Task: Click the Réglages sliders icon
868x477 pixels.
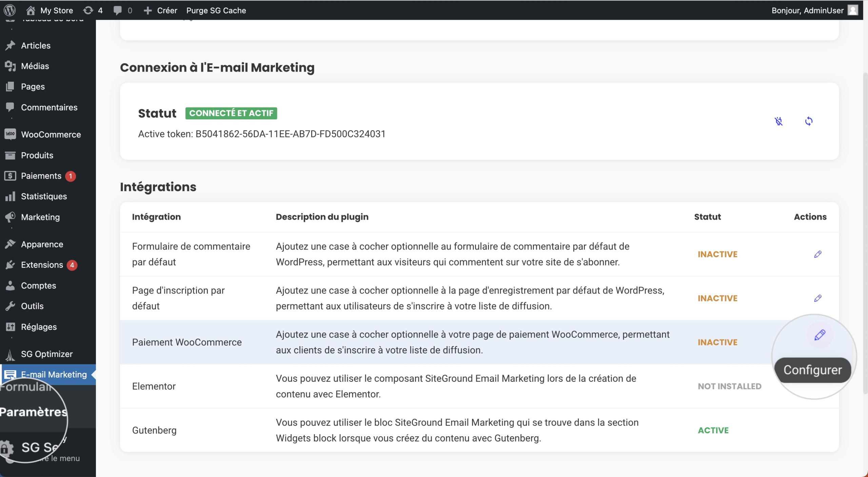Action: [10, 327]
